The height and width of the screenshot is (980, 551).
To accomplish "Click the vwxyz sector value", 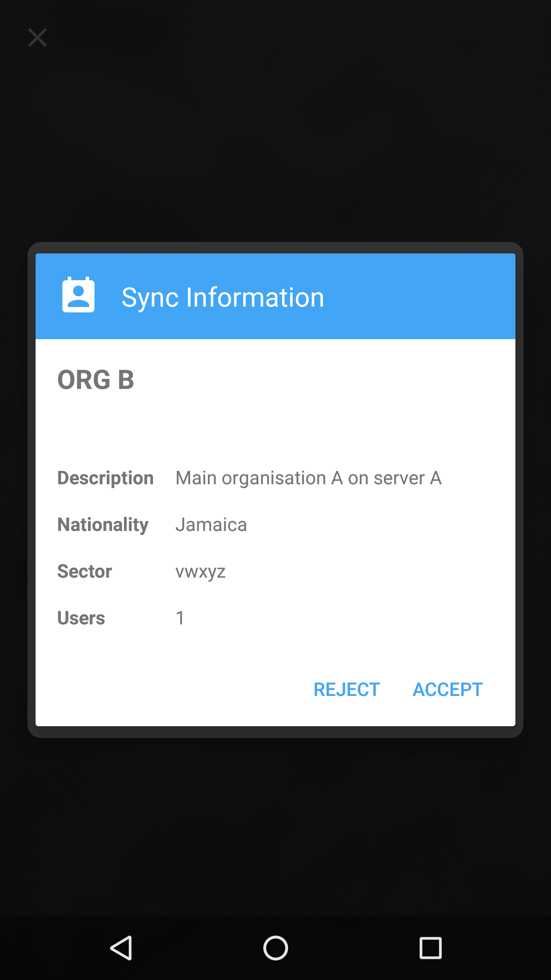I will click(x=201, y=572).
